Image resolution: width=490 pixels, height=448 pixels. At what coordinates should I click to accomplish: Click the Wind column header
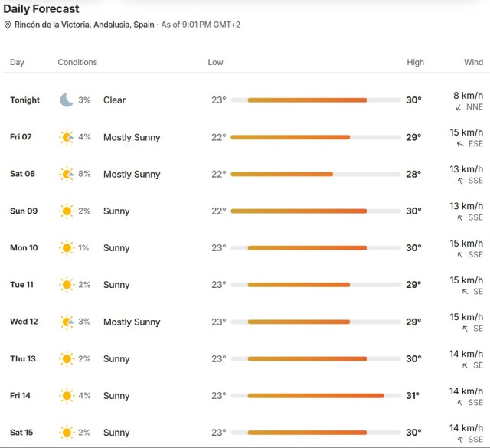[x=473, y=62]
